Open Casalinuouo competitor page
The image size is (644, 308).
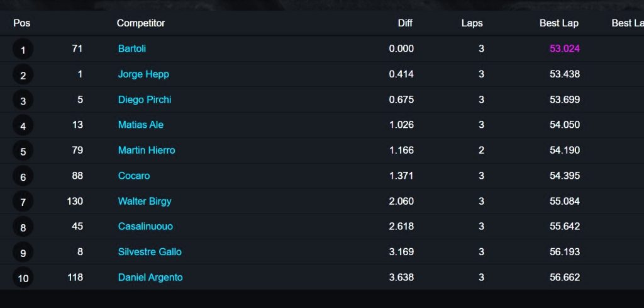[x=145, y=226]
